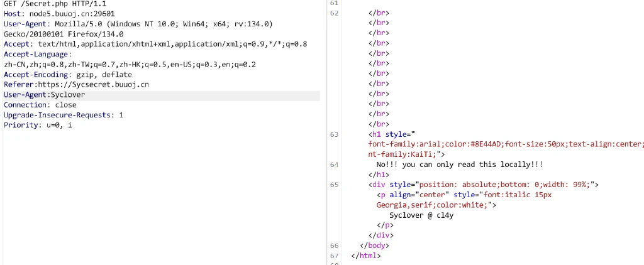This screenshot has height=265, width=644.
Task: Click response line number 67
Action: tap(334, 256)
